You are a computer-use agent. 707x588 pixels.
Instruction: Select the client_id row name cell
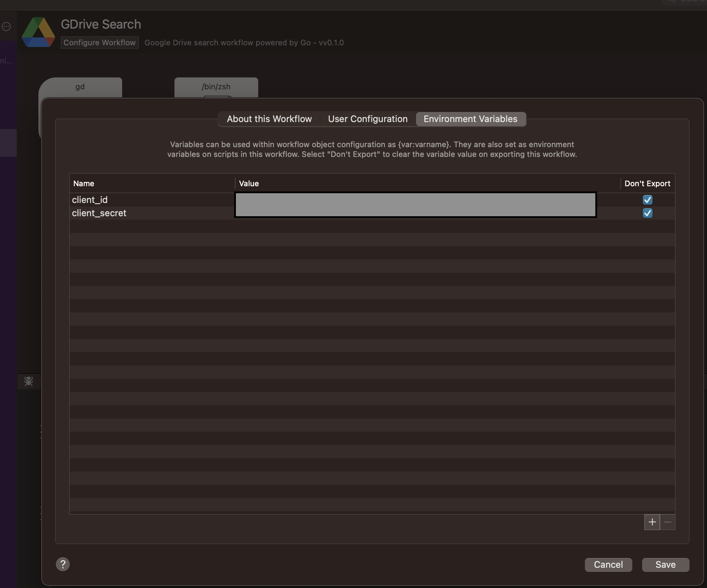pyautogui.click(x=90, y=199)
